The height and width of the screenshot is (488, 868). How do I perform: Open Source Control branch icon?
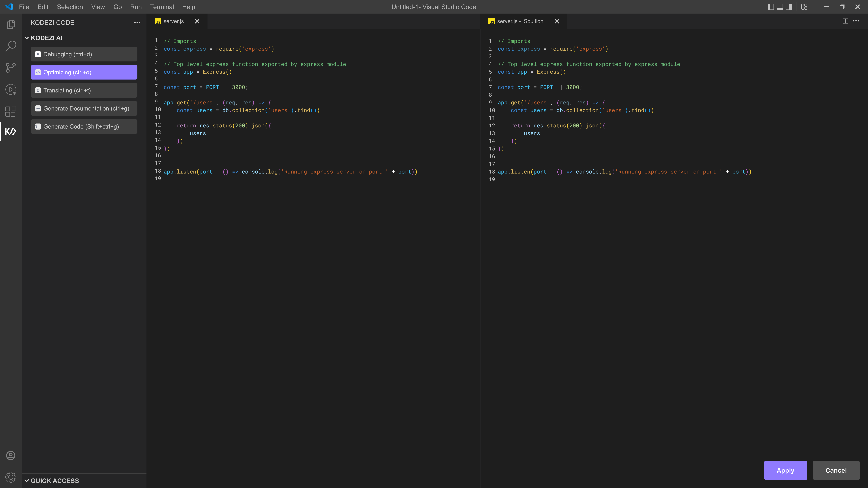[x=11, y=68]
